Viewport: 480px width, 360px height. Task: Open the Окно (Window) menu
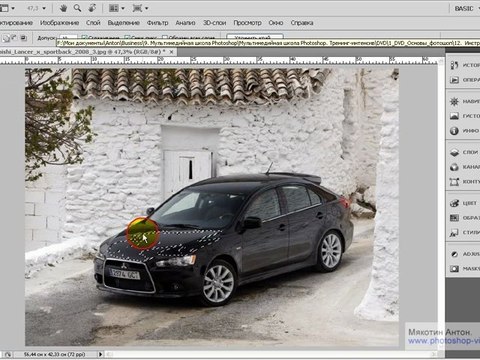[276, 23]
